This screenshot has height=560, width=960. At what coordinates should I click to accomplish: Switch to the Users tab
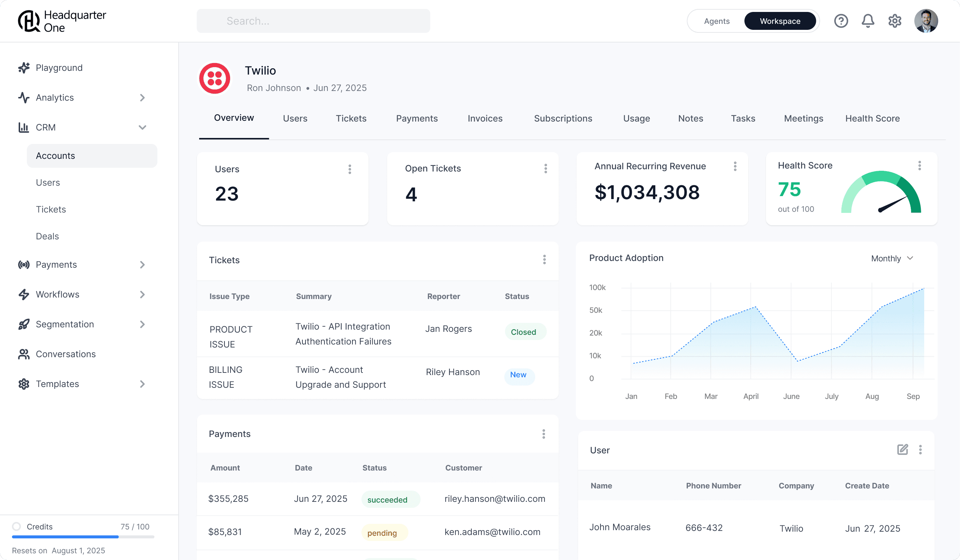[x=295, y=119]
